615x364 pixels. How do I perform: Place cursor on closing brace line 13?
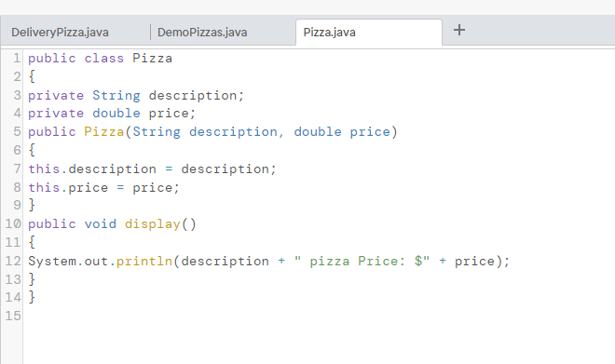[32, 280]
